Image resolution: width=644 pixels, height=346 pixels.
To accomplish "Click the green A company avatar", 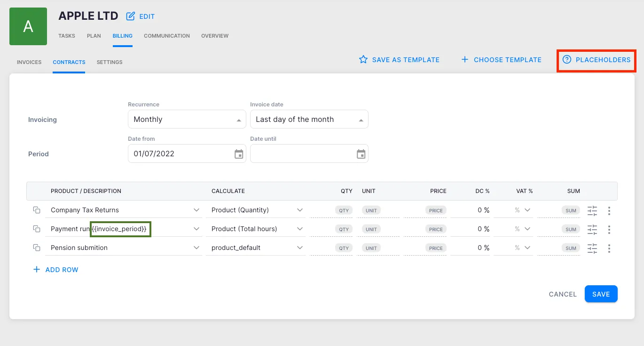I will [28, 26].
